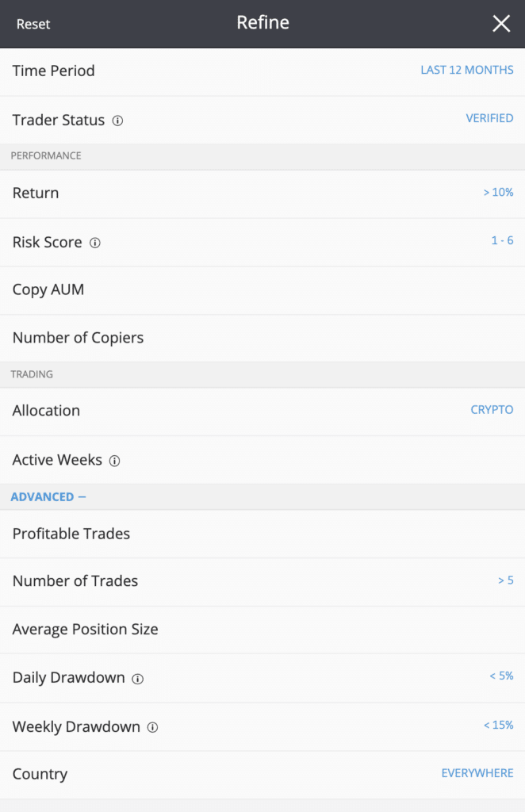Open the Copy AUM filter
The height and width of the screenshot is (812, 525).
coord(262,290)
